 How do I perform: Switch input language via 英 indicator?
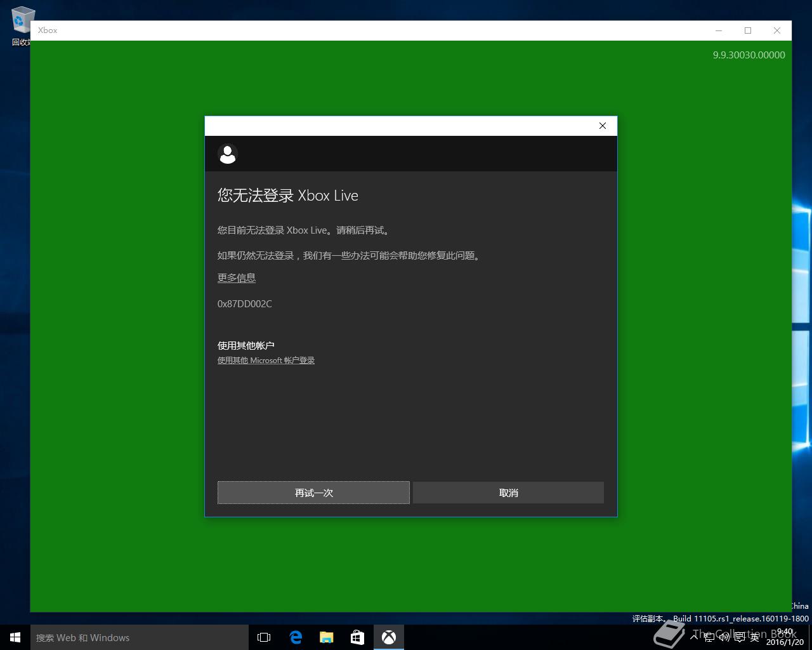755,637
